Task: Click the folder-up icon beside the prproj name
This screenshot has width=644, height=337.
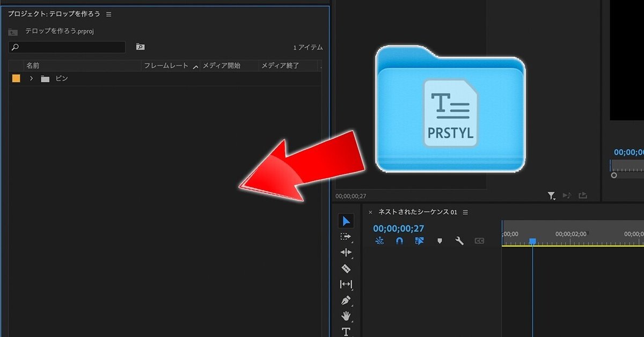Action: pyautogui.click(x=13, y=32)
